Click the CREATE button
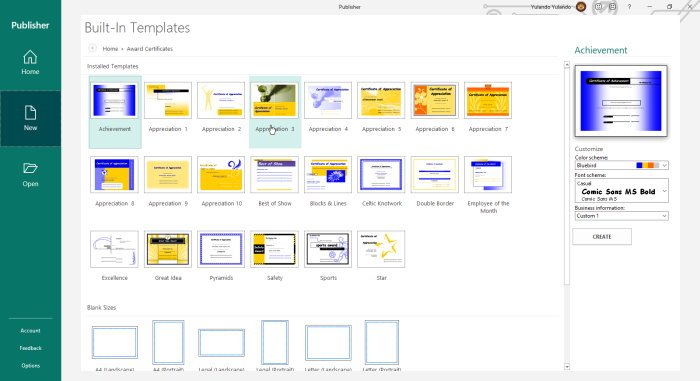This screenshot has width=700, height=381. (602, 237)
